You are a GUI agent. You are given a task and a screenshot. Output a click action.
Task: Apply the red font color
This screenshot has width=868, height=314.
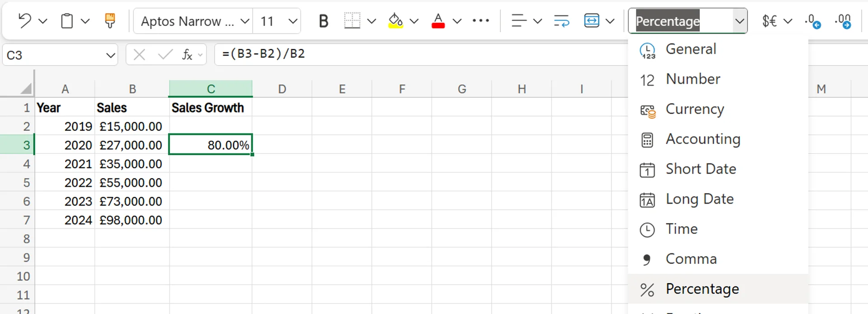click(438, 21)
